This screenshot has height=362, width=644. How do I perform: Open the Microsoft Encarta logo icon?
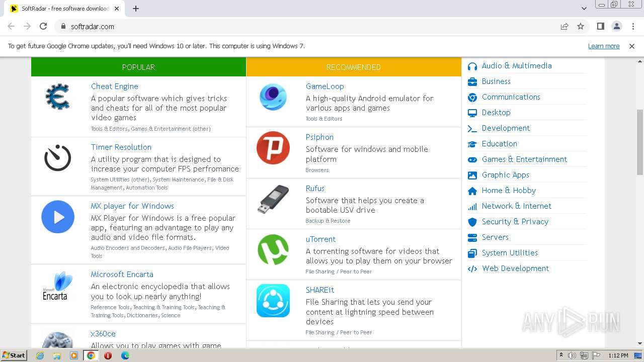coord(57,285)
